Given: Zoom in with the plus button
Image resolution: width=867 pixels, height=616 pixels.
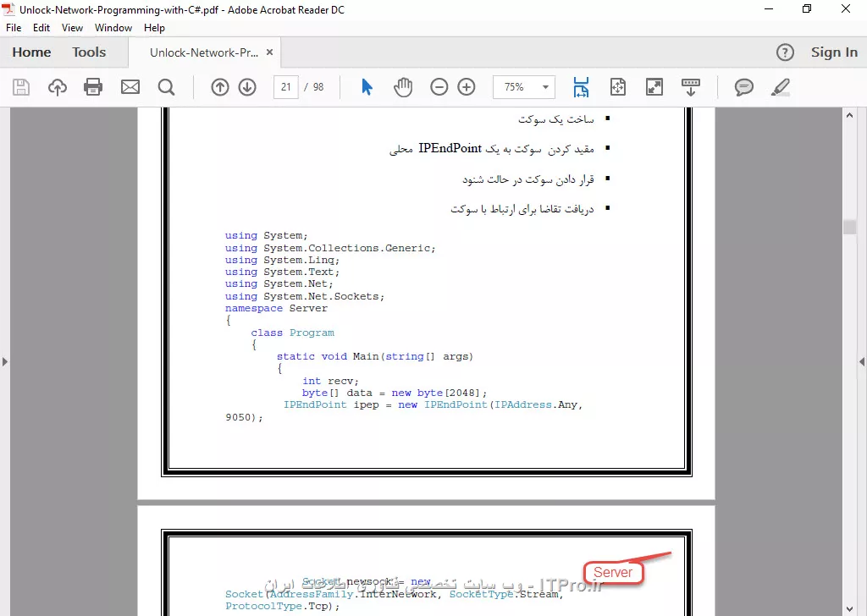Looking at the screenshot, I should [467, 87].
